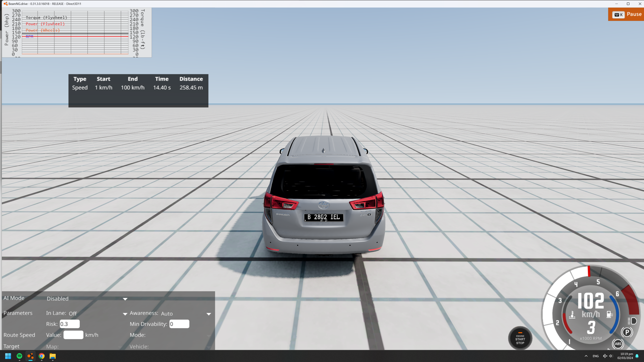
Task: Open the network status tray icon
Action: click(x=605, y=356)
